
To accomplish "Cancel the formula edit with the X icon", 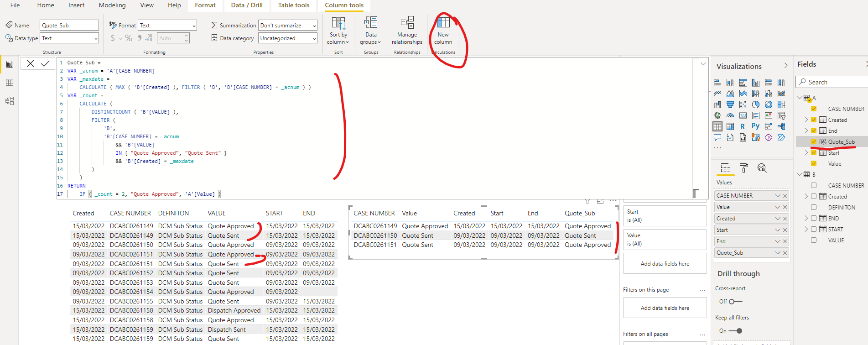I will point(31,63).
